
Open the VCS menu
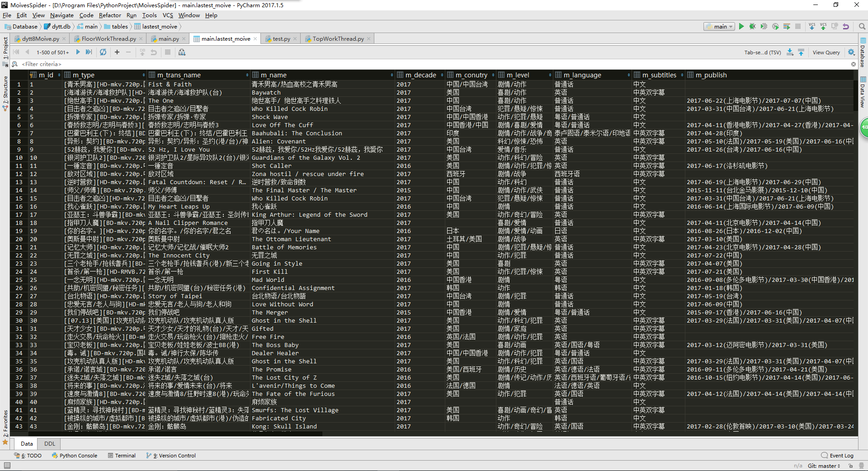pos(168,15)
